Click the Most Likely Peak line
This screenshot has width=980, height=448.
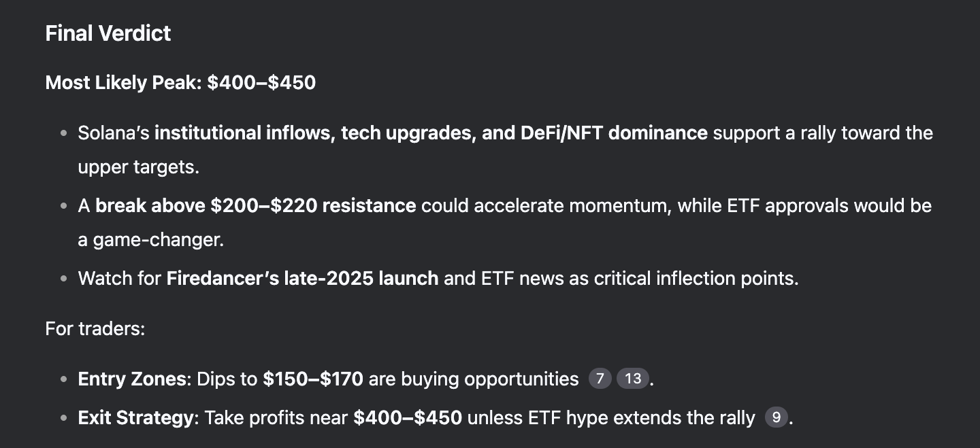pos(180,83)
